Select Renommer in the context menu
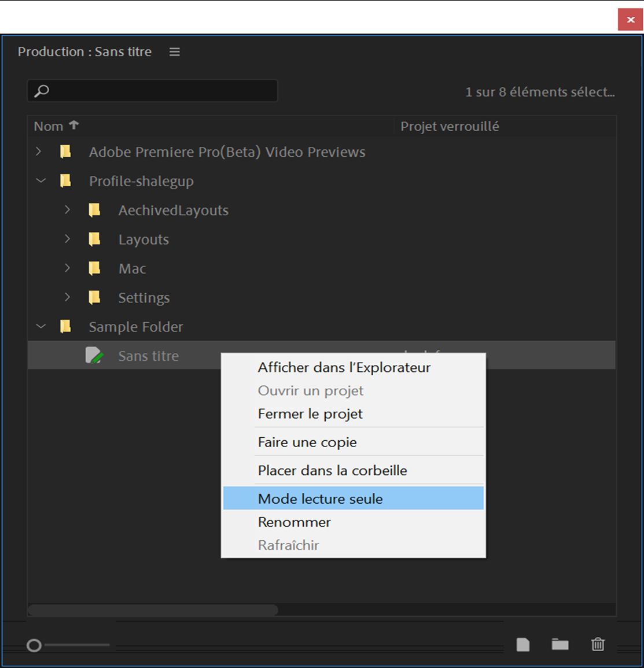644x668 pixels. tap(294, 522)
